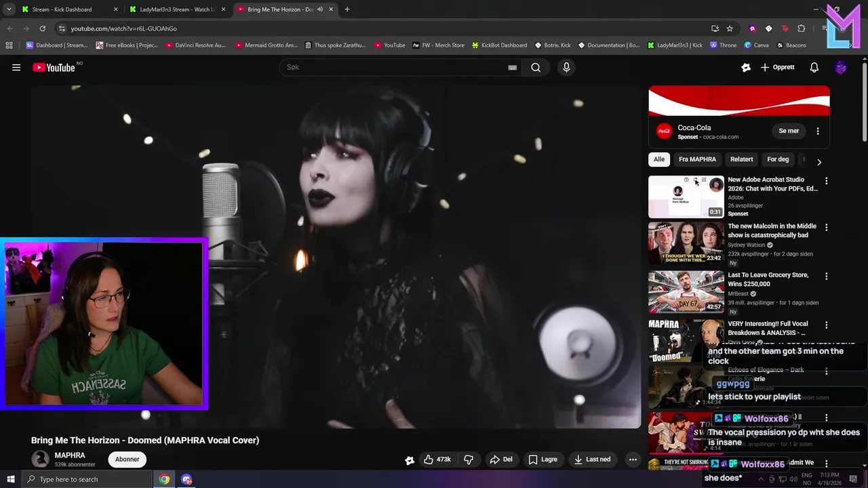Select the Relatert filter chip
This screenshot has width=868, height=488.
coord(741,159)
